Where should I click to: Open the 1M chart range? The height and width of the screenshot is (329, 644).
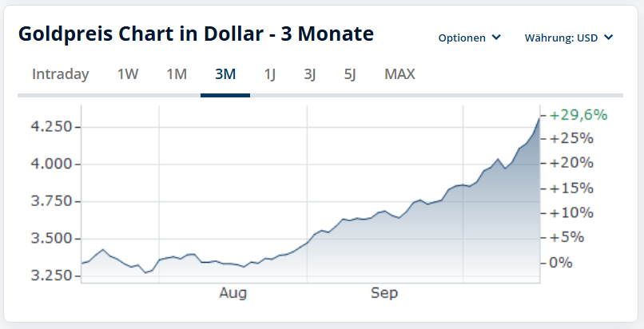[x=177, y=75]
